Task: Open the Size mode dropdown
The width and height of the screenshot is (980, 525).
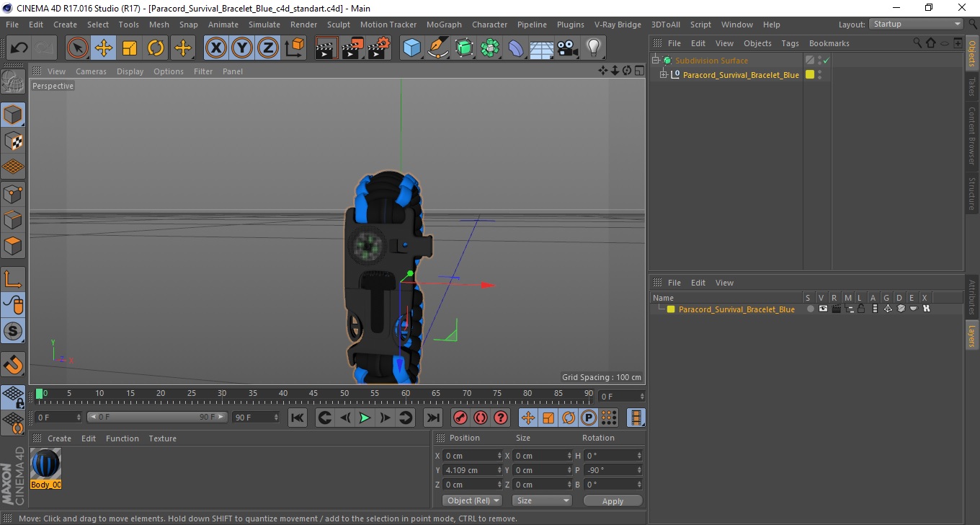Action: (542, 500)
